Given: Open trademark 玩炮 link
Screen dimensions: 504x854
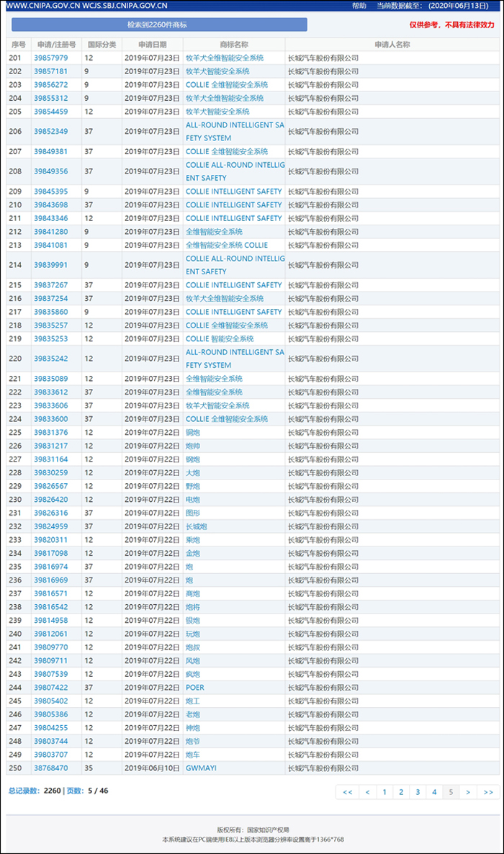Looking at the screenshot, I should 193,634.
